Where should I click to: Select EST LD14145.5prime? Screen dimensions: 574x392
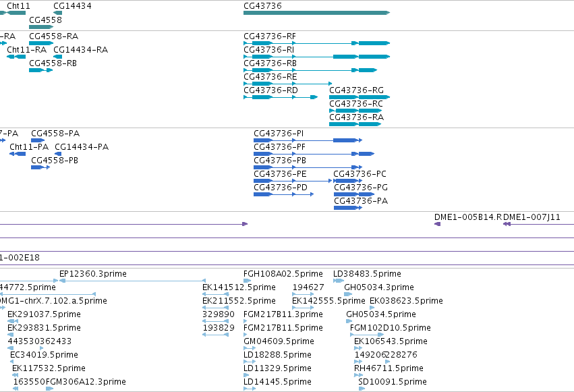pyautogui.click(x=250, y=389)
